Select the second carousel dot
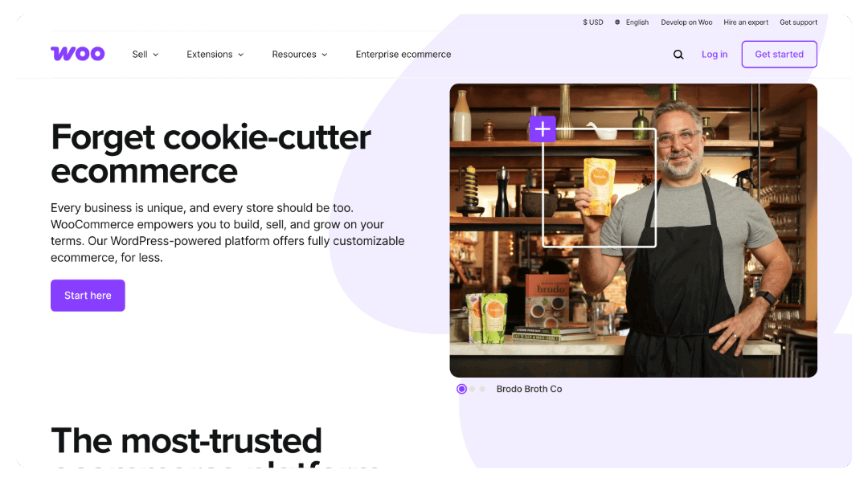 (473, 389)
